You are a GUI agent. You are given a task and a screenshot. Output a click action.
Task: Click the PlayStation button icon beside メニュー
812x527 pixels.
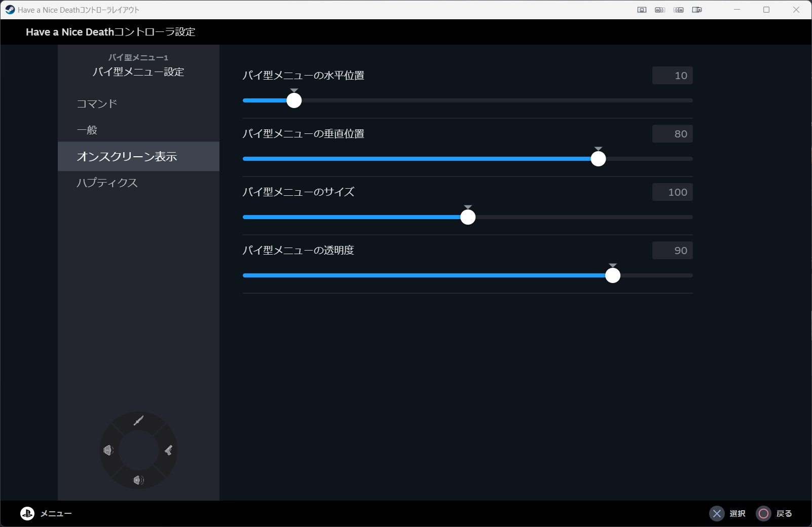27,513
